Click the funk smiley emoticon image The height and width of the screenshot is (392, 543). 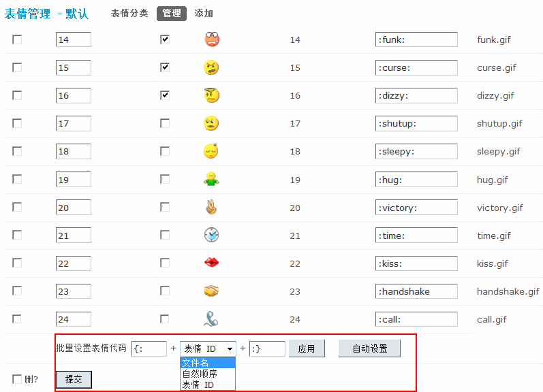tap(212, 39)
